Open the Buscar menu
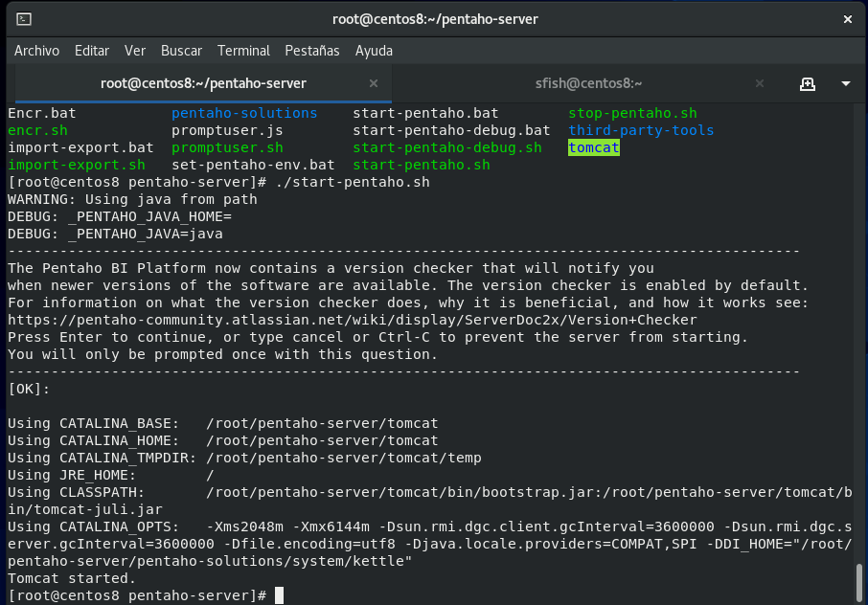The image size is (868, 605). [x=181, y=51]
